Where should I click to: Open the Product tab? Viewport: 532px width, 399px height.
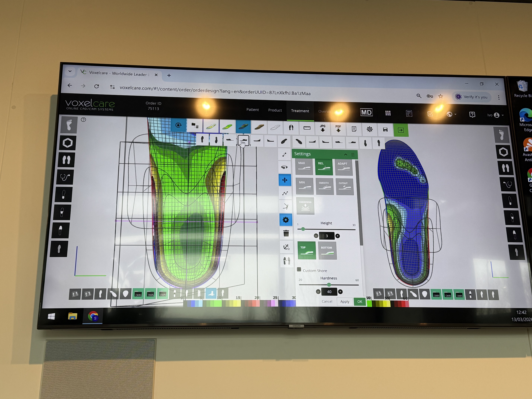pos(275,110)
